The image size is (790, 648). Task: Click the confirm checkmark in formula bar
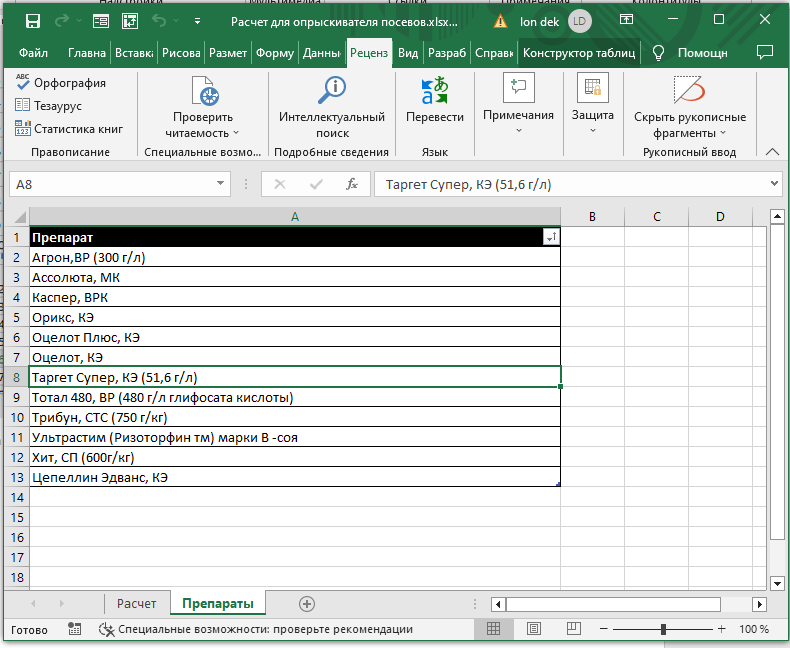[x=316, y=184]
